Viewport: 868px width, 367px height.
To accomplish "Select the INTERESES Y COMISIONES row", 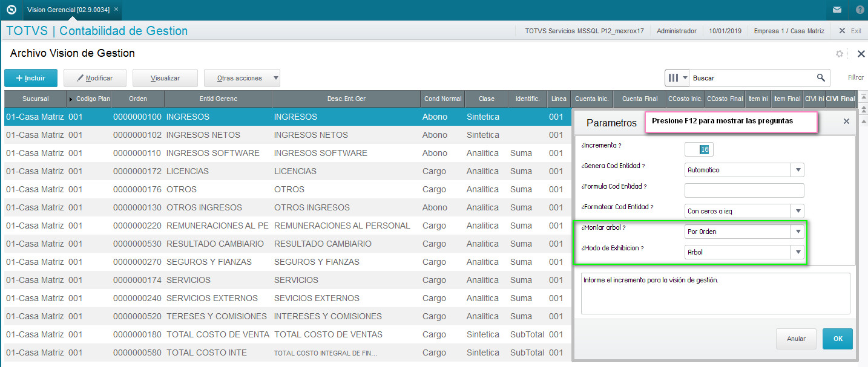I will [288, 316].
